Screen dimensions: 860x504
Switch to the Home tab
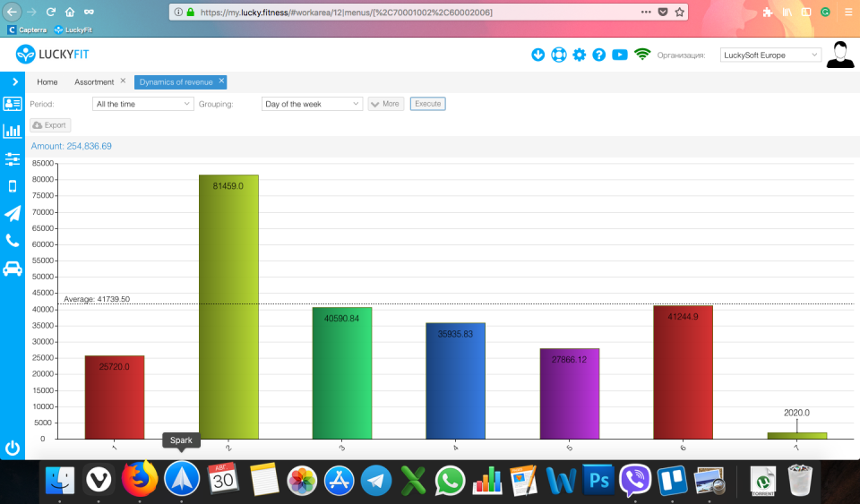click(47, 81)
